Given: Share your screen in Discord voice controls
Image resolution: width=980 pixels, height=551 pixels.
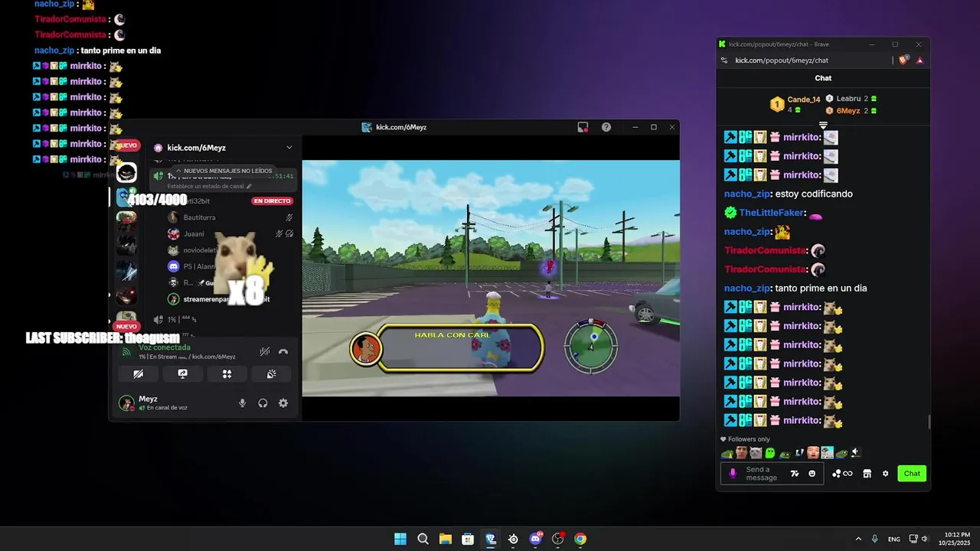Looking at the screenshot, I should coord(182,374).
